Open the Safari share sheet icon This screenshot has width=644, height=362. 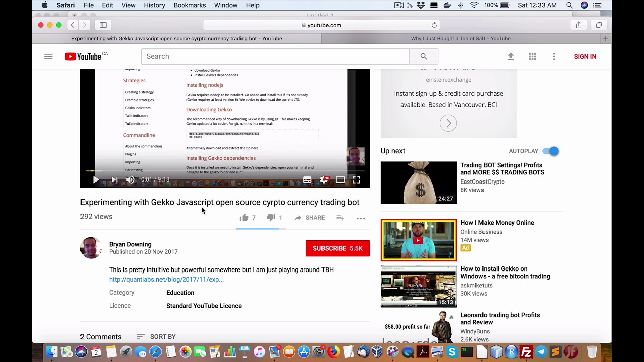pyautogui.click(x=579, y=25)
